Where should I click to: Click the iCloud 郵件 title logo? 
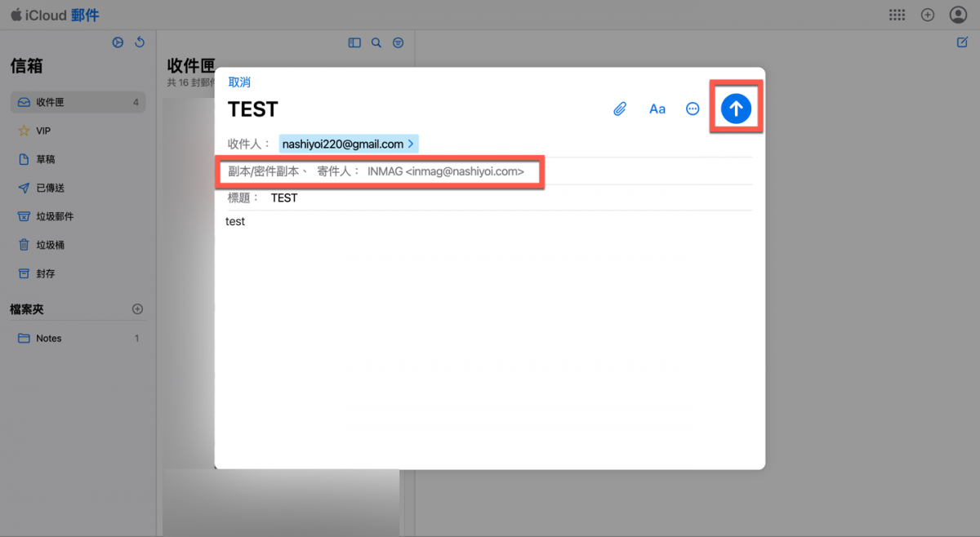coord(55,15)
